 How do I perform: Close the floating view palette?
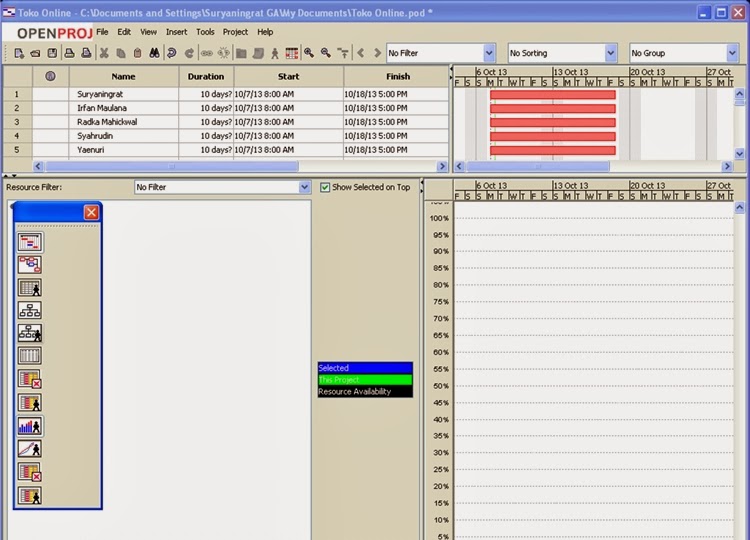(x=91, y=212)
